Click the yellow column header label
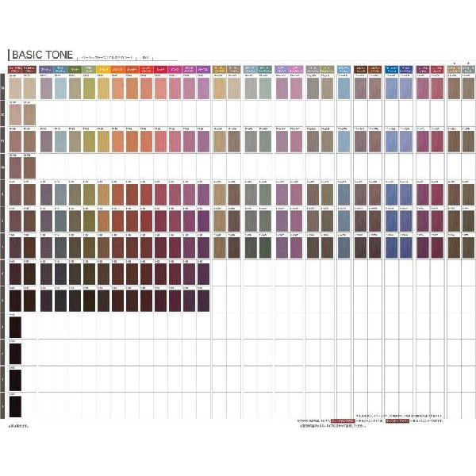476x476 pixels. (103, 71)
